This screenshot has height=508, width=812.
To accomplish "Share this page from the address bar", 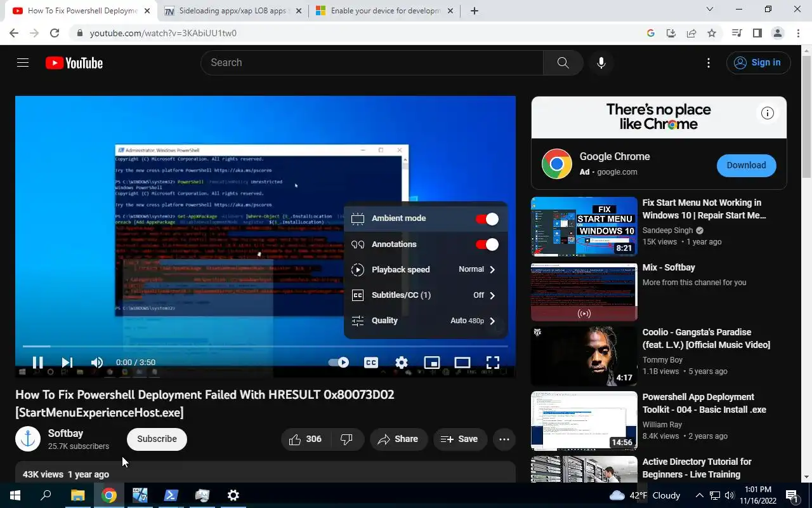I will [691, 33].
